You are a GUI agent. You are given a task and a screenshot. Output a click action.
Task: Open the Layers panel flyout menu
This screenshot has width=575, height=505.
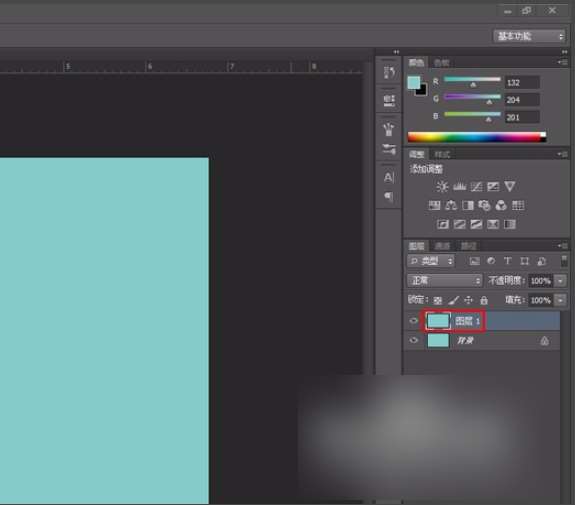coord(563,245)
